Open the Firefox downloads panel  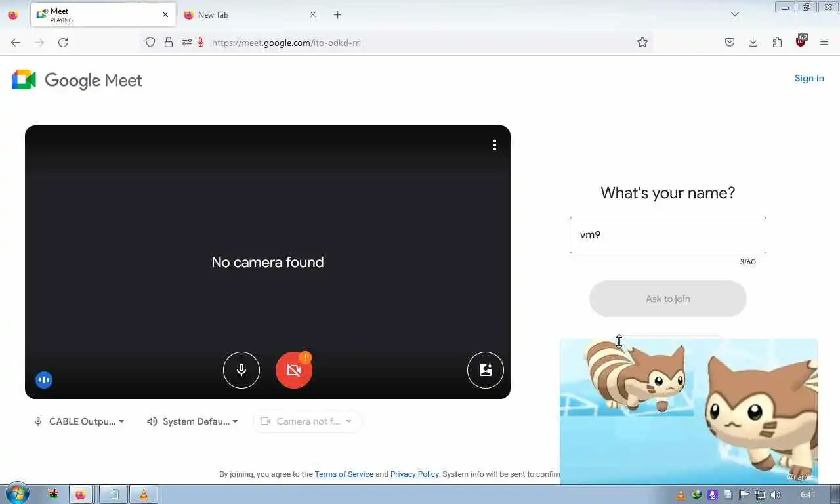pos(753,42)
